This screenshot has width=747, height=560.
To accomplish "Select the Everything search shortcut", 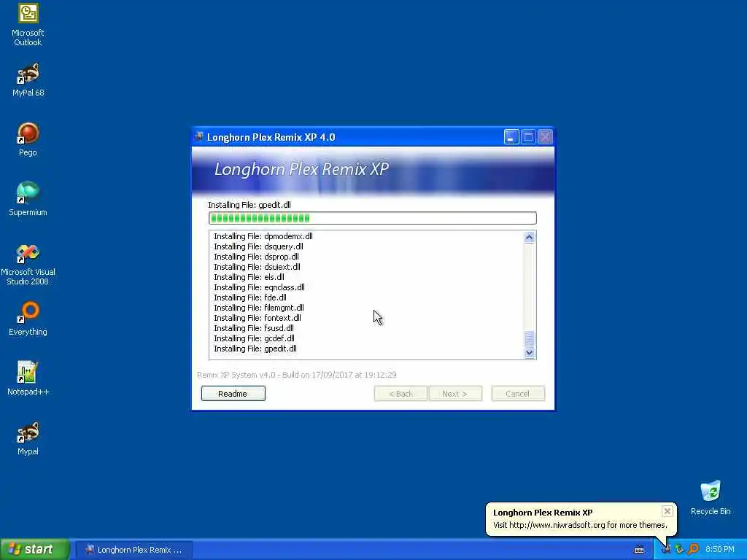I will [28, 319].
